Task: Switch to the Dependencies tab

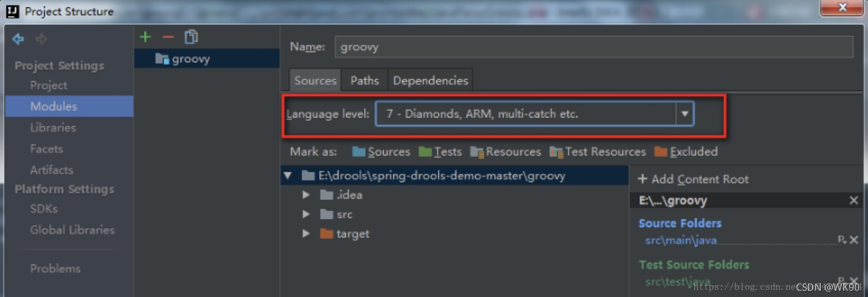Action: point(430,80)
